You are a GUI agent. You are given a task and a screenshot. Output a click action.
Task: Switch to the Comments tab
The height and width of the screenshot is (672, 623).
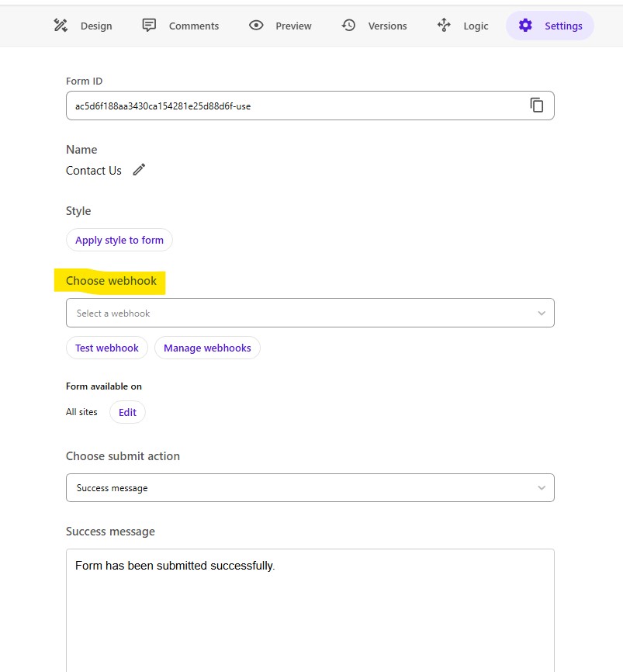181,26
